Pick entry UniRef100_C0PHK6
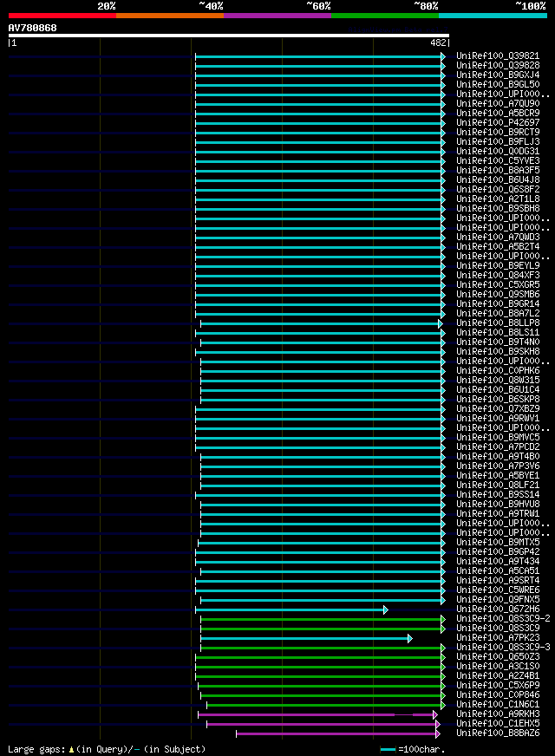Image resolution: width=555 pixels, height=756 pixels. pyautogui.click(x=498, y=371)
